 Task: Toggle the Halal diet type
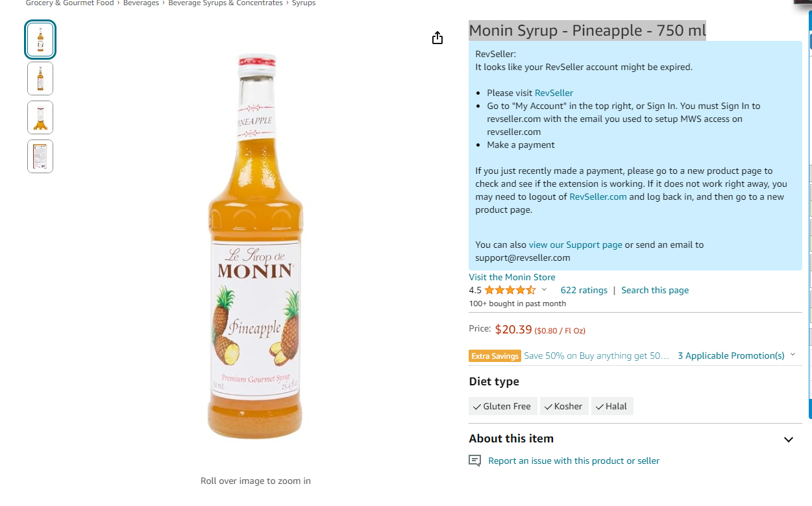[x=612, y=406]
